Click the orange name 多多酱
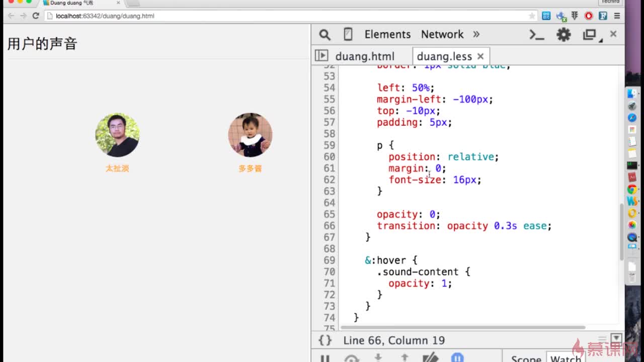This screenshot has width=644, height=362. (250, 168)
